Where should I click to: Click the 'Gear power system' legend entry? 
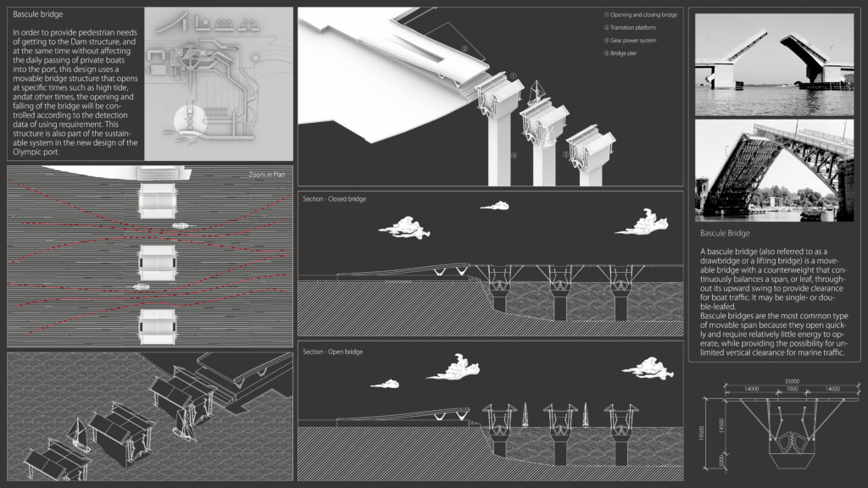(629, 41)
